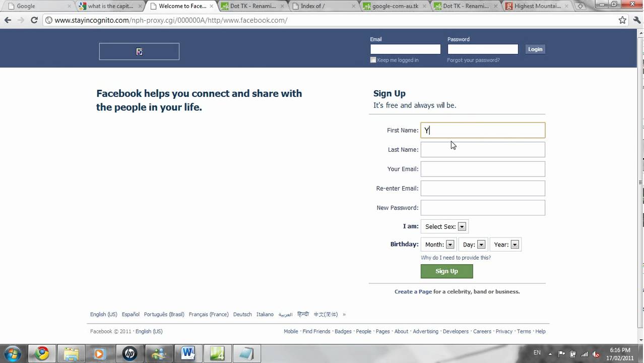Image resolution: width=644 pixels, height=363 pixels.
Task: Click the broken Facebook logo image
Action: click(x=139, y=51)
